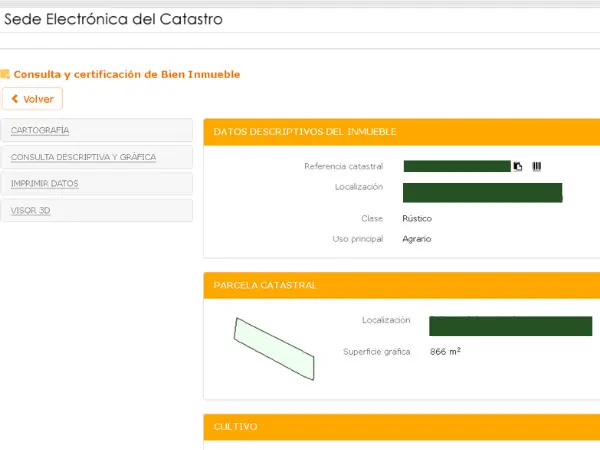The height and width of the screenshot is (450, 600).
Task: Click the Sede Electrónica del Catastro title
Action: click(114, 19)
